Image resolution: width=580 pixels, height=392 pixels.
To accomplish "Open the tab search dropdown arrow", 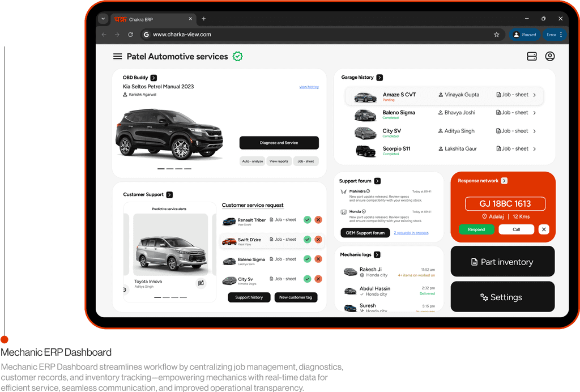I will click(x=103, y=19).
